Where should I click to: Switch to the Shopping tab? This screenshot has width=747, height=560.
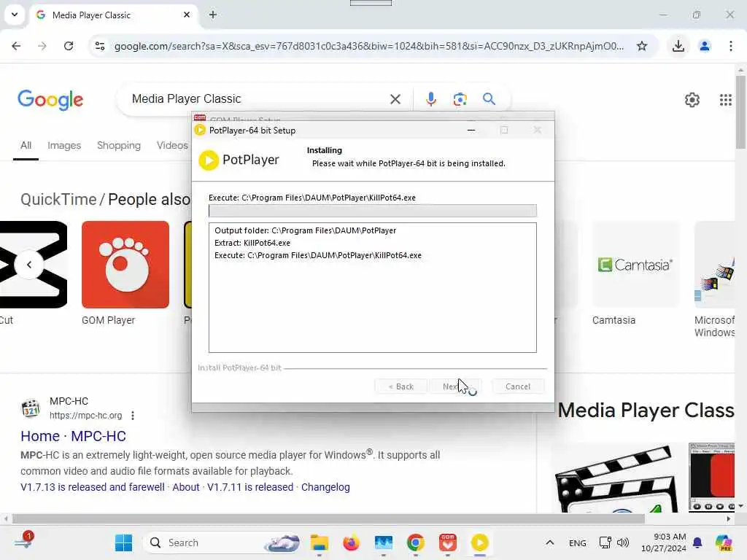pyautogui.click(x=119, y=146)
